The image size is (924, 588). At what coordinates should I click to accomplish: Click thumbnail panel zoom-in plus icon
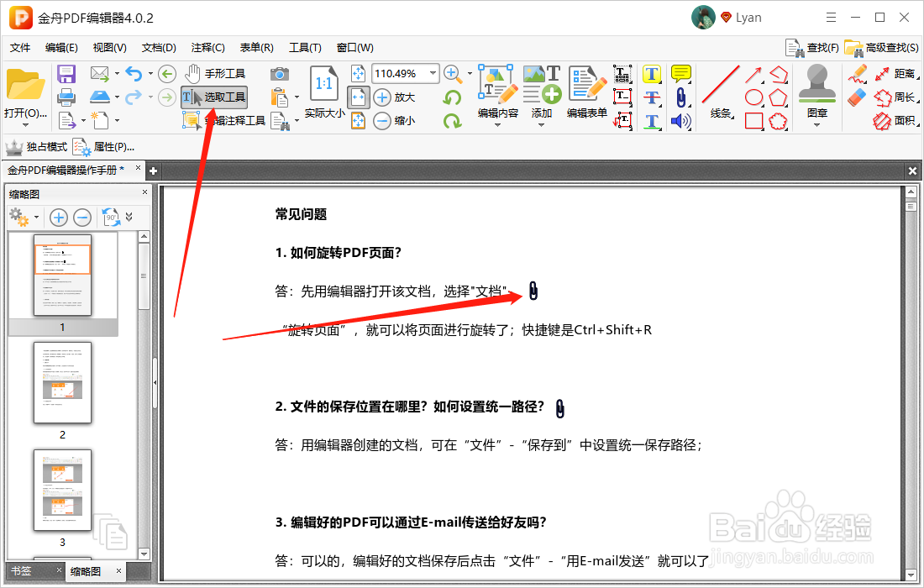coord(58,218)
